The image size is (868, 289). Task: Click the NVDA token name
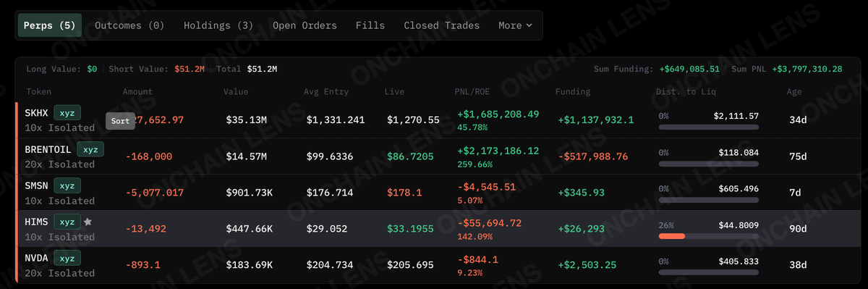(37, 258)
